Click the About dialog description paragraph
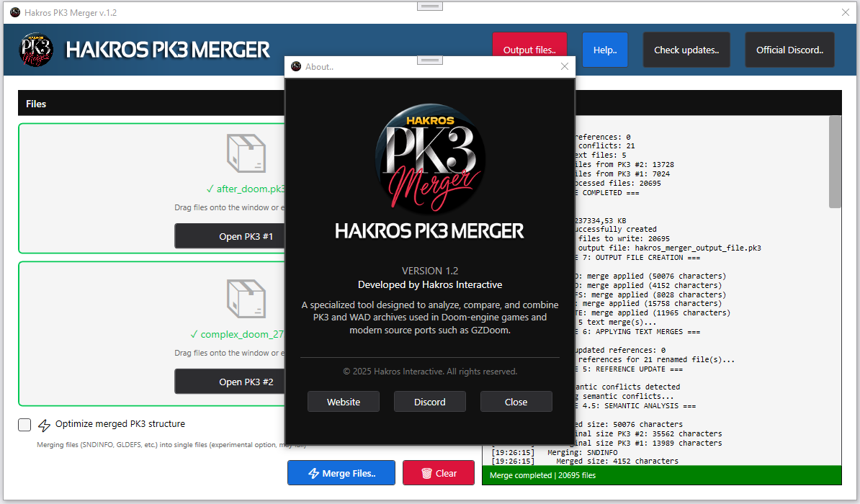This screenshot has width=860, height=504. (x=430, y=318)
